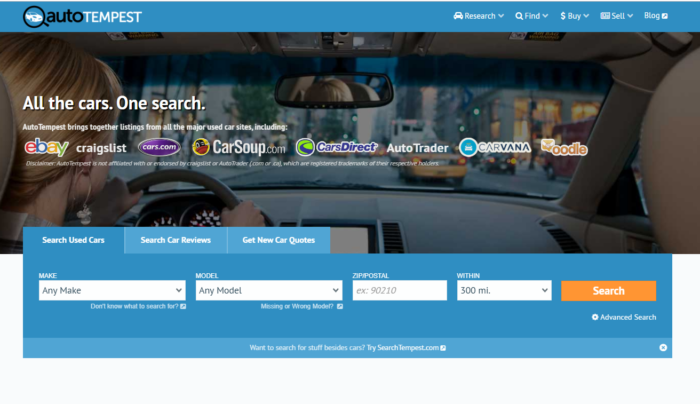This screenshot has width=700, height=404.
Task: Dismiss the SearchTempest banner with X
Action: click(x=663, y=348)
